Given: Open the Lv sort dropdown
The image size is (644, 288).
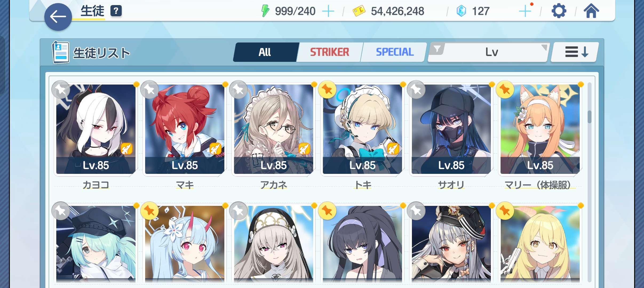Looking at the screenshot, I should point(489,52).
